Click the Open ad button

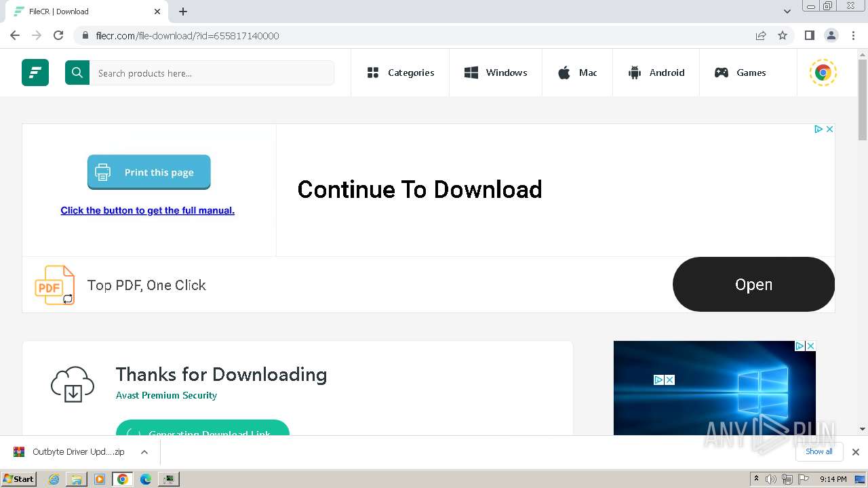click(753, 284)
